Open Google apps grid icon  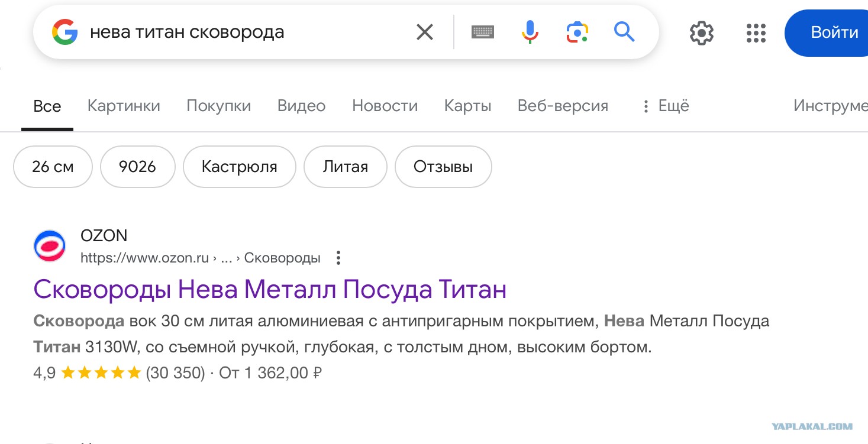point(756,33)
